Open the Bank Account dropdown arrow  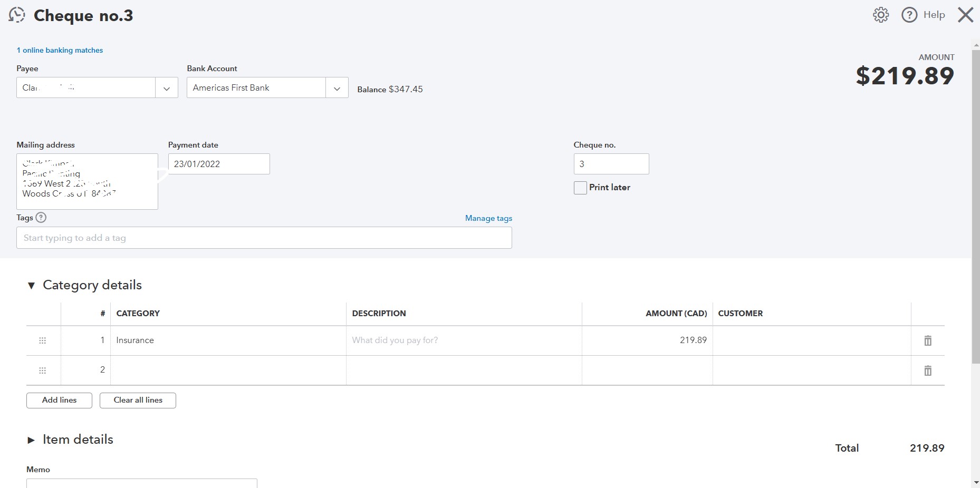coord(337,88)
